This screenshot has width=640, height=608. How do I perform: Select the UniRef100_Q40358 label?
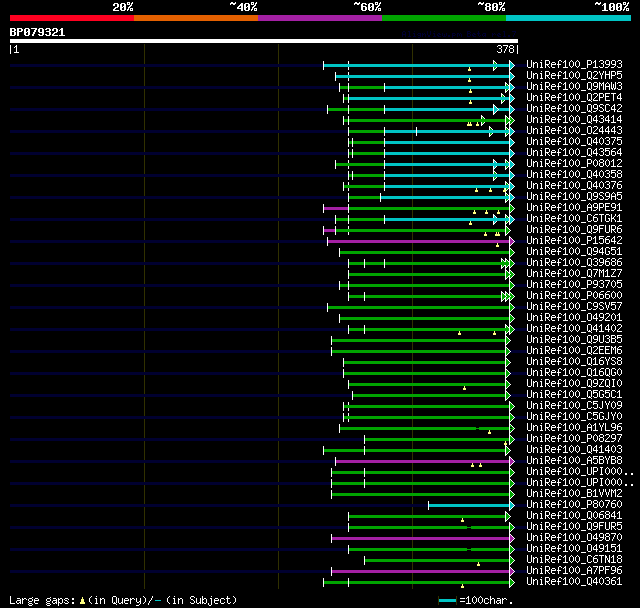pos(574,175)
